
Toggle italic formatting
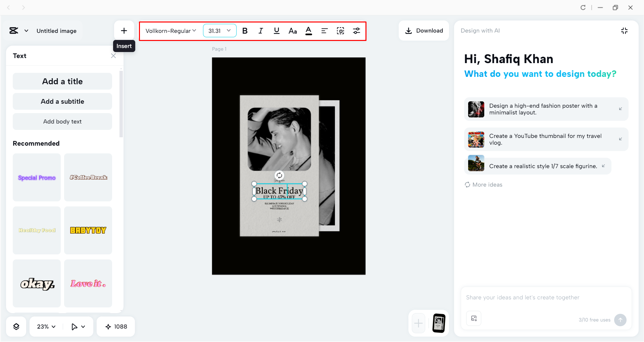[x=260, y=31]
